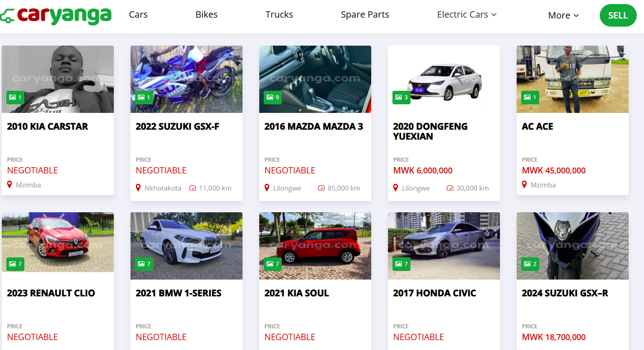Go to Spare Parts section
Image resolution: width=644 pixels, height=350 pixels.
click(x=365, y=14)
